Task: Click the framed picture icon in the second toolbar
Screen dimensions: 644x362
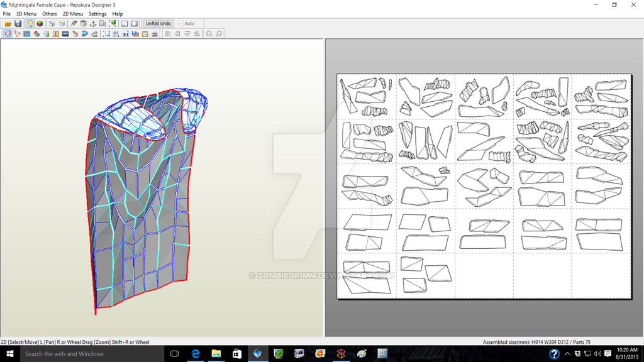Action: pyautogui.click(x=145, y=34)
